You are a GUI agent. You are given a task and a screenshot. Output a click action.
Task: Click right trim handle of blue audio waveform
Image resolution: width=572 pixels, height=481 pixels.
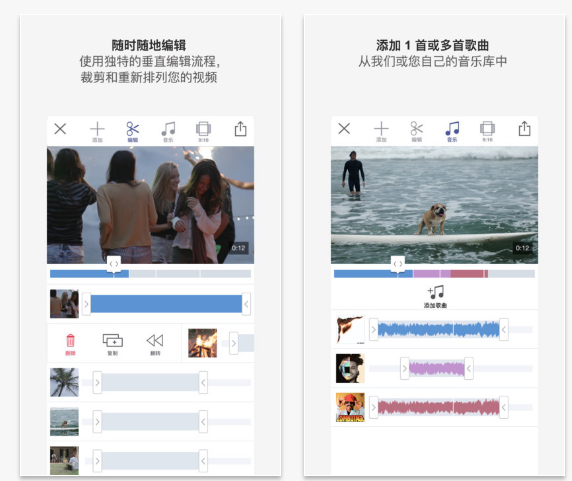(504, 330)
